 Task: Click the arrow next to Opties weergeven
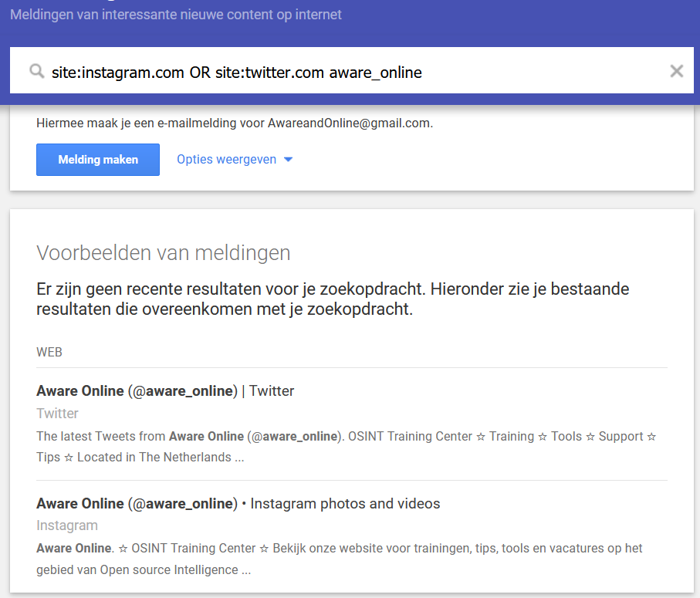[289, 159]
